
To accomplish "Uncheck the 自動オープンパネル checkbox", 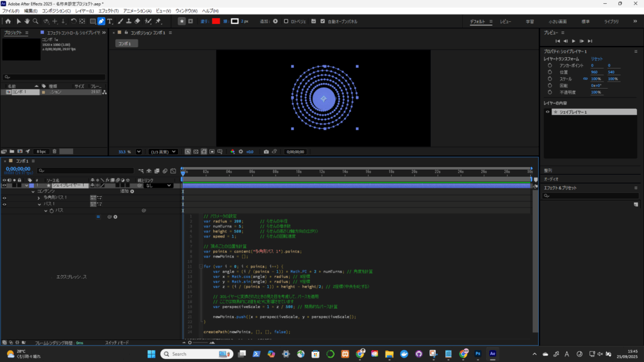I will 323,21.
